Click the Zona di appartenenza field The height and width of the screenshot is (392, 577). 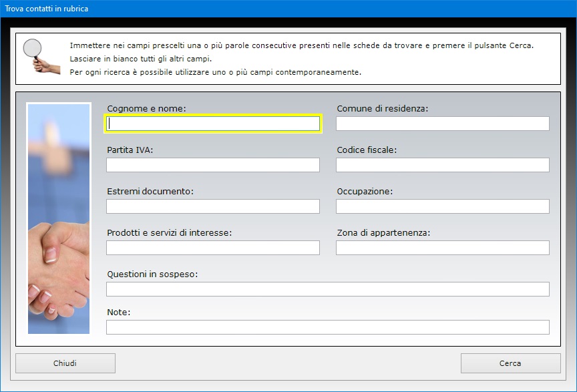(x=442, y=248)
